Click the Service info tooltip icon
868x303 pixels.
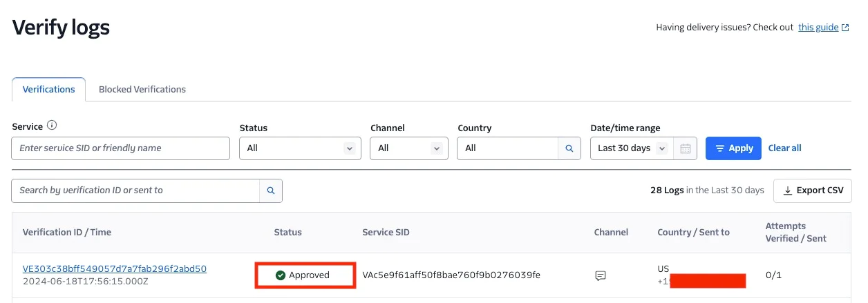pyautogui.click(x=52, y=126)
